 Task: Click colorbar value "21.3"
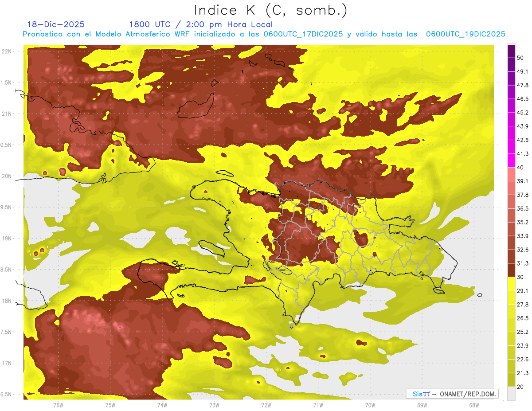pos(523,373)
